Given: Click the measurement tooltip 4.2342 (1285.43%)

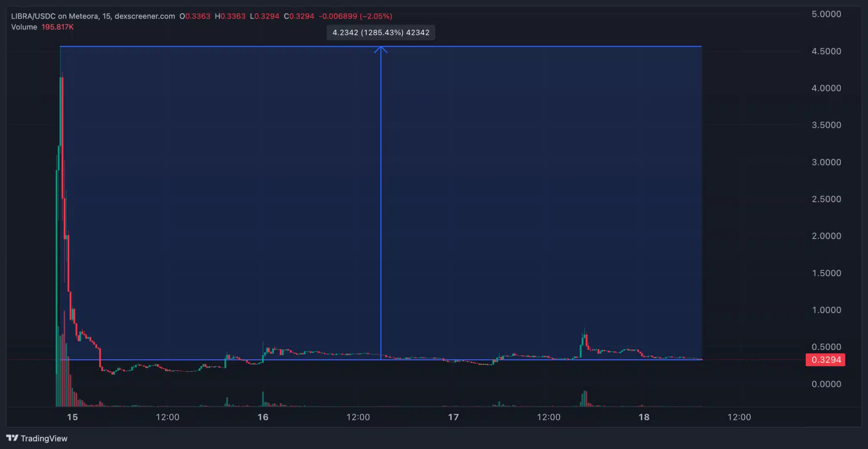Looking at the screenshot, I should 381,33.
